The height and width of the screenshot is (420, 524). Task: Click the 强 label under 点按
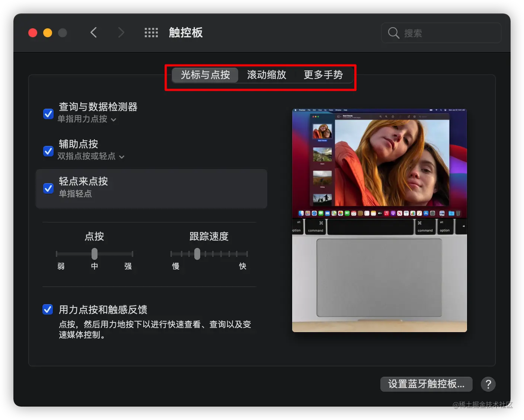[128, 266]
